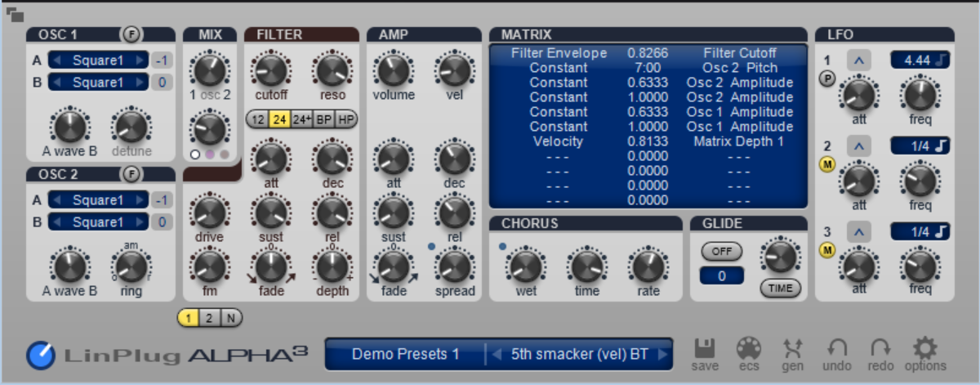980x385 pixels.
Task: Redo the last undone change
Action: pyautogui.click(x=880, y=348)
